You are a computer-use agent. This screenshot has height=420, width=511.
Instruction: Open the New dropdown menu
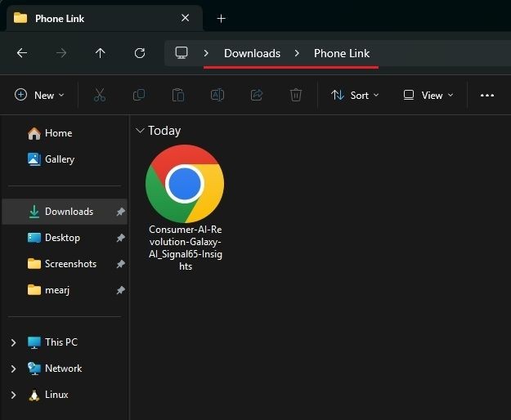39,95
